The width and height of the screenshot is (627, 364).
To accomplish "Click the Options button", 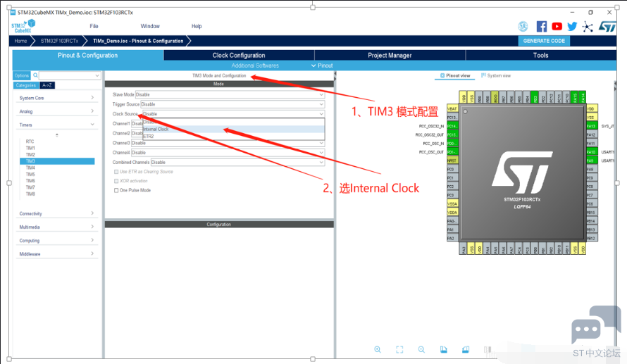I will click(x=22, y=75).
